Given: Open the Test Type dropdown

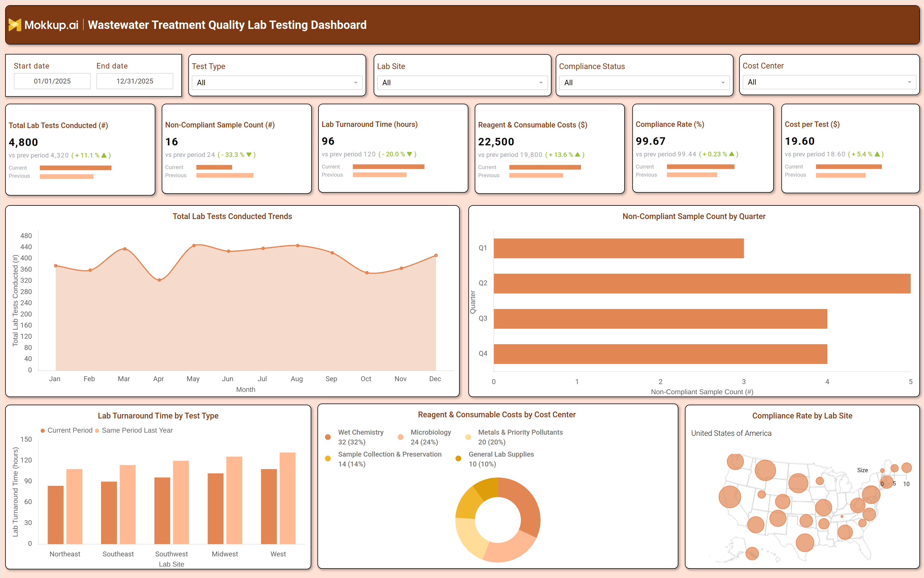Looking at the screenshot, I should 277,83.
